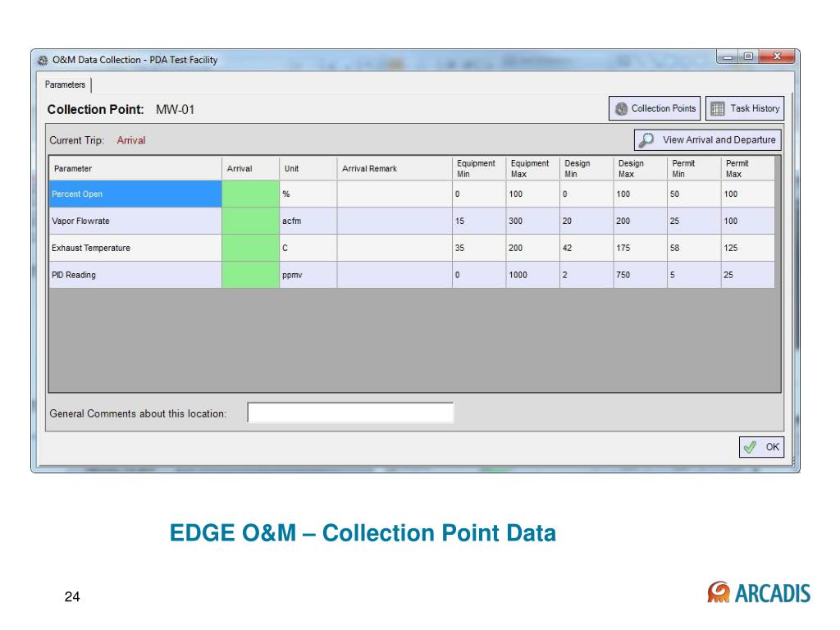Select the Parameters tab
This screenshot has width=840, height=630.
pyautogui.click(x=66, y=84)
